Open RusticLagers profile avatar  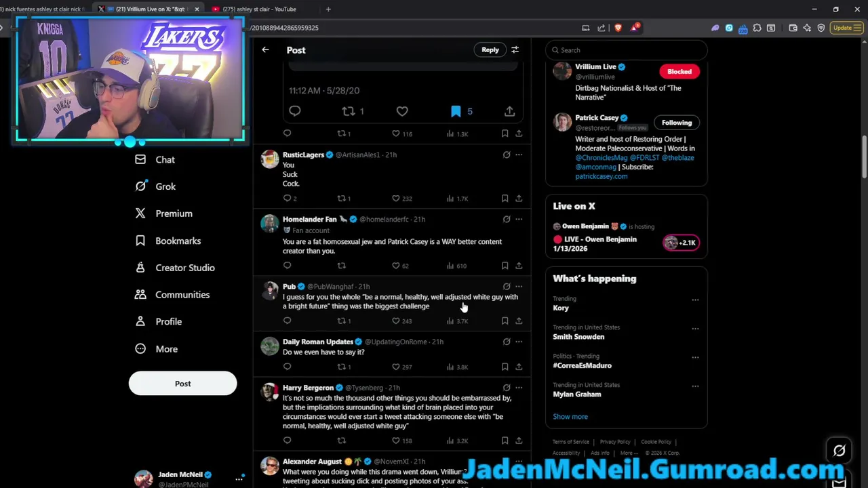(x=270, y=159)
